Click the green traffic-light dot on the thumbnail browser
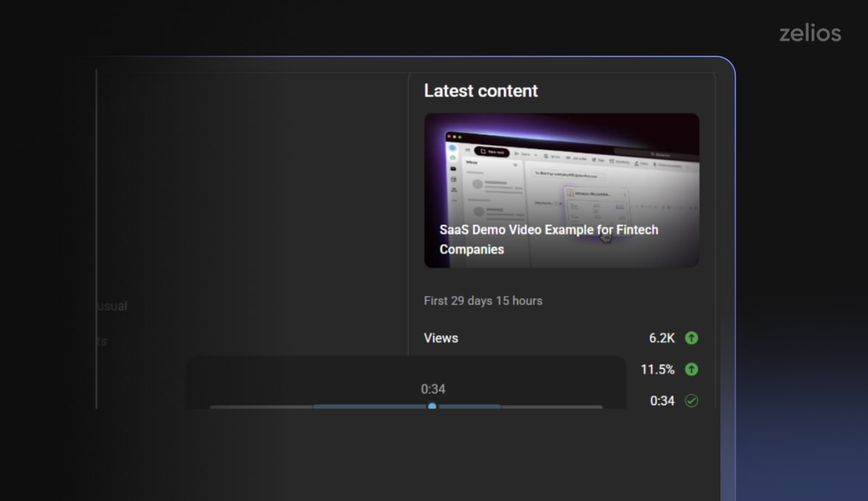This screenshot has width=868, height=501. point(459,136)
